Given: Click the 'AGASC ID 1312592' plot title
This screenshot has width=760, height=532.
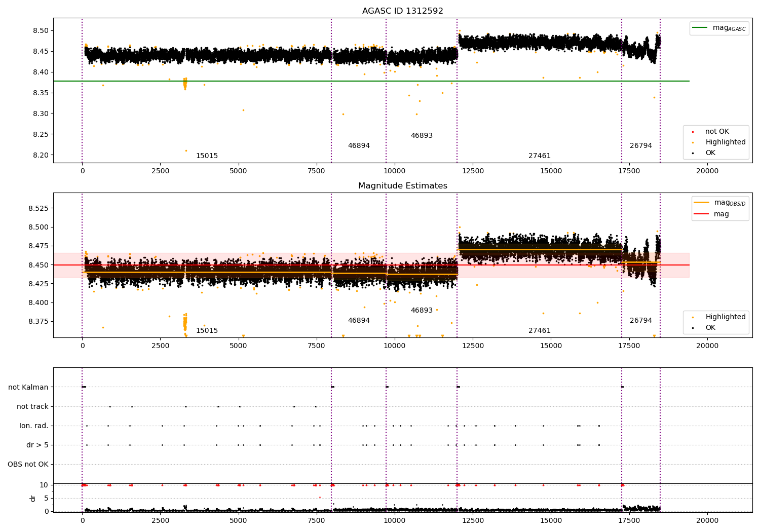Looking at the screenshot, I should (402, 11).
